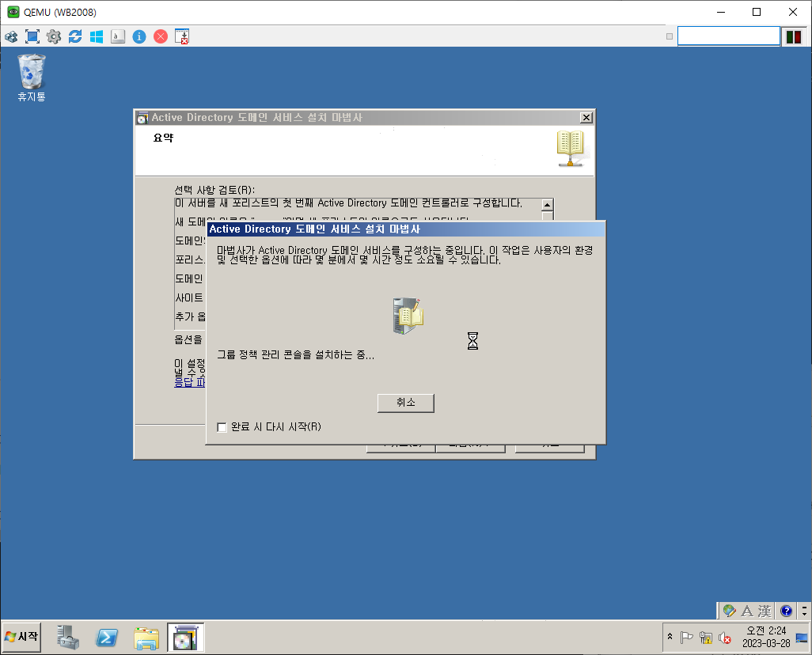Open language bar help question-mark icon
The width and height of the screenshot is (812, 655).
click(x=786, y=611)
